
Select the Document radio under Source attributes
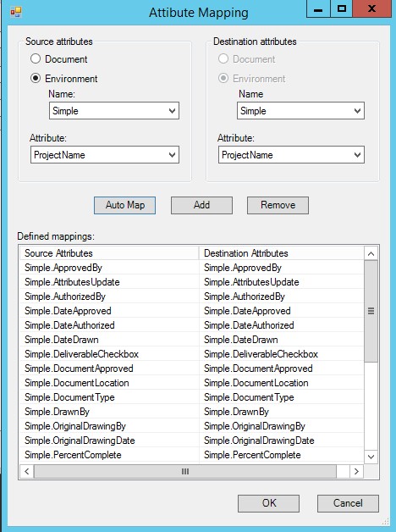click(36, 59)
